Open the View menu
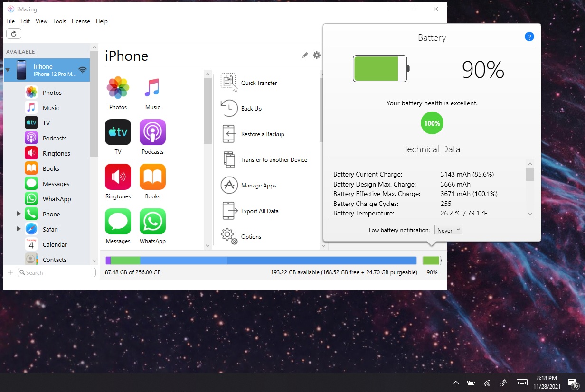The width and height of the screenshot is (585, 392). click(x=42, y=21)
